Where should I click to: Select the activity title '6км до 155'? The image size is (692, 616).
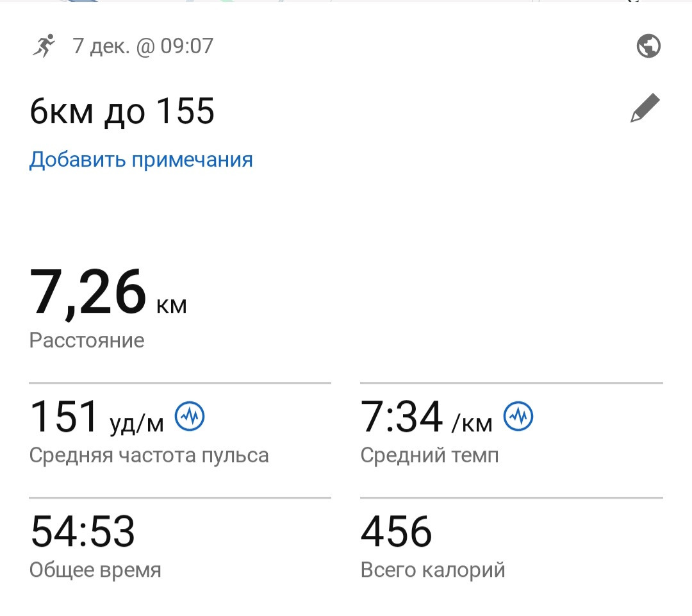tap(122, 112)
